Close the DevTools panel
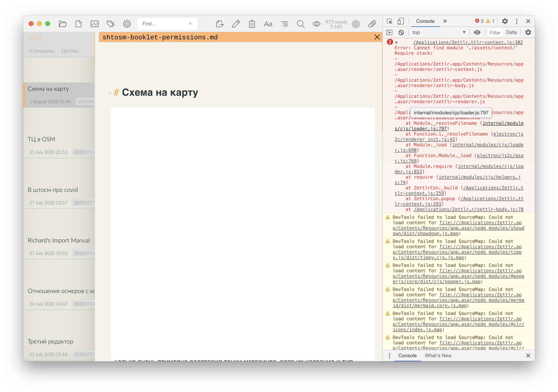The height and width of the screenshot is (392, 558). coord(528,21)
